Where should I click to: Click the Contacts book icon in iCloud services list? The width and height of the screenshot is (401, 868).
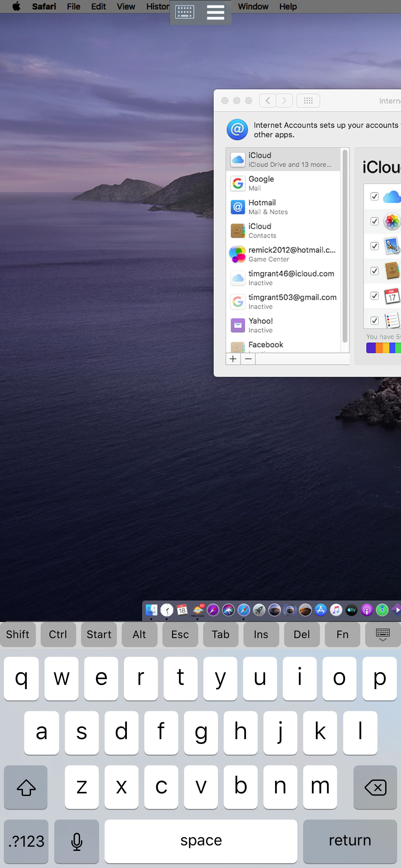click(392, 271)
